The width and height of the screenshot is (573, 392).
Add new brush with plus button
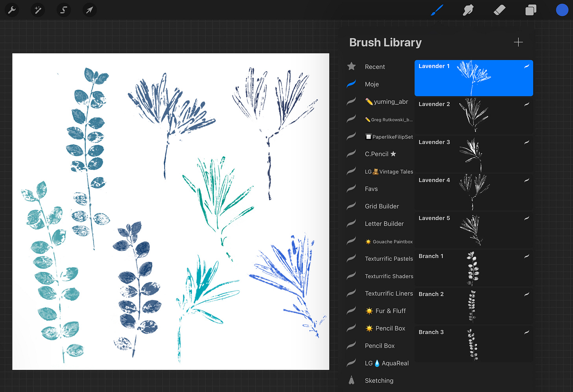[518, 42]
